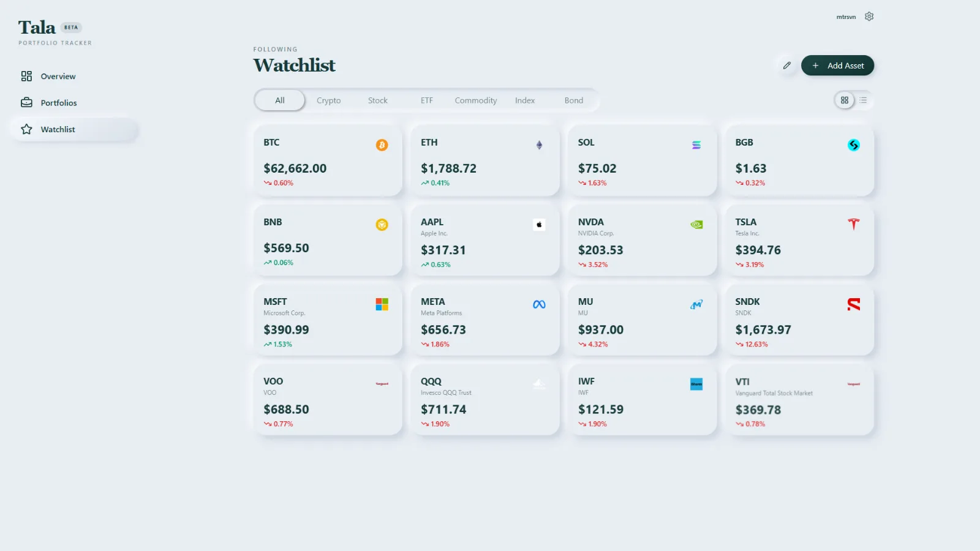Click the BNB coin logo
Image resolution: width=980 pixels, height=551 pixels.
click(382, 225)
